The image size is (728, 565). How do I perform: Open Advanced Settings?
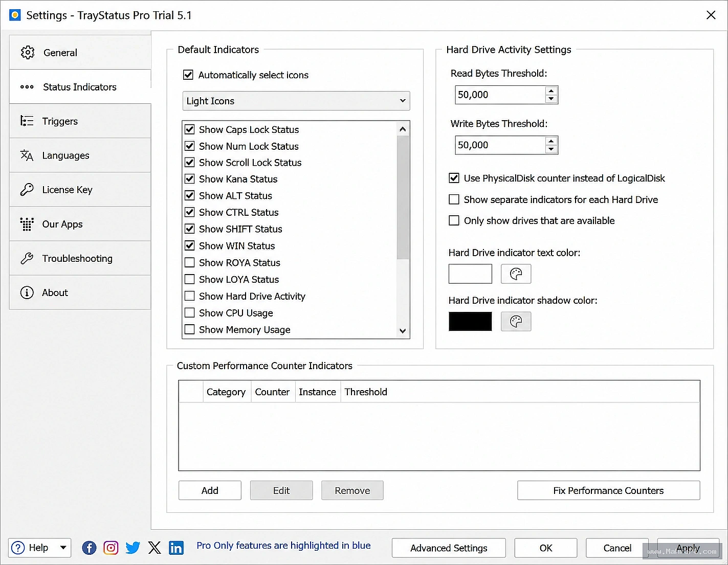pyautogui.click(x=449, y=548)
